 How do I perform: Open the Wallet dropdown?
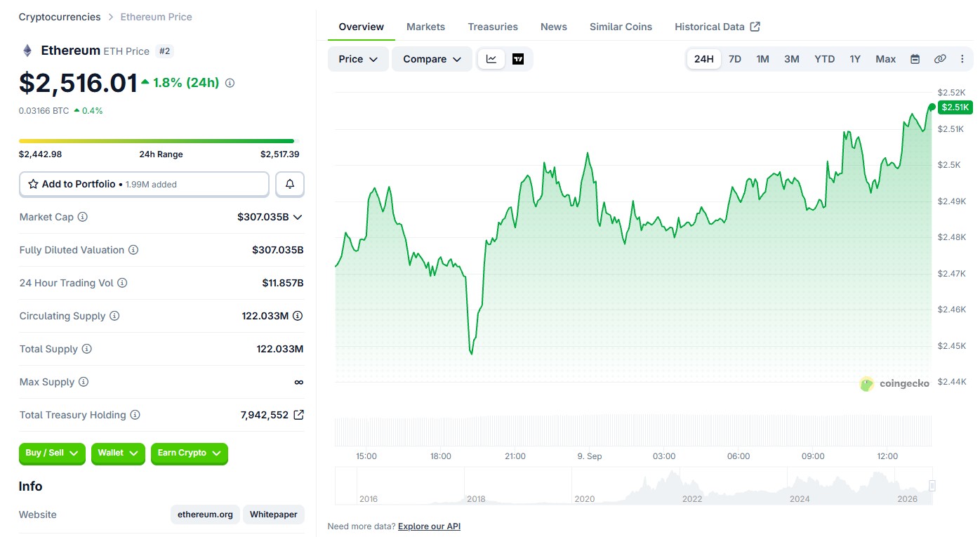tap(118, 453)
